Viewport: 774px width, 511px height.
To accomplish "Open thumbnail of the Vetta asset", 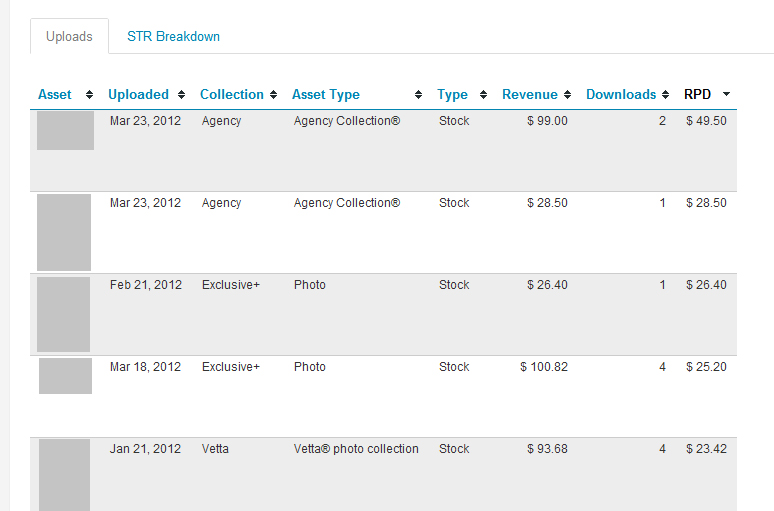I will click(64, 475).
